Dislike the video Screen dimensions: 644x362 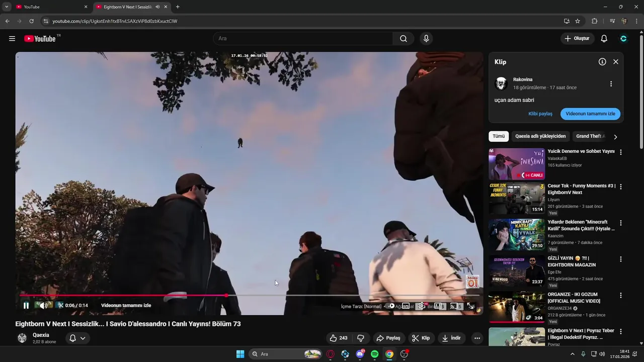(361, 338)
